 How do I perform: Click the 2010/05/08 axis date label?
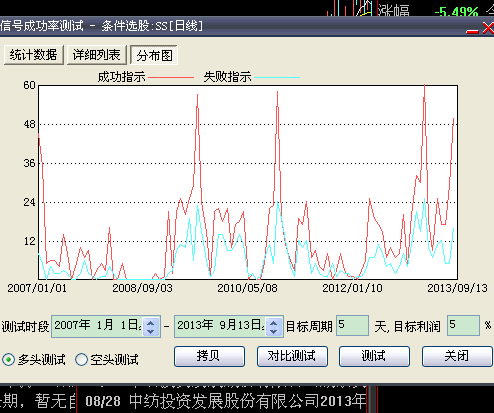[x=247, y=288]
